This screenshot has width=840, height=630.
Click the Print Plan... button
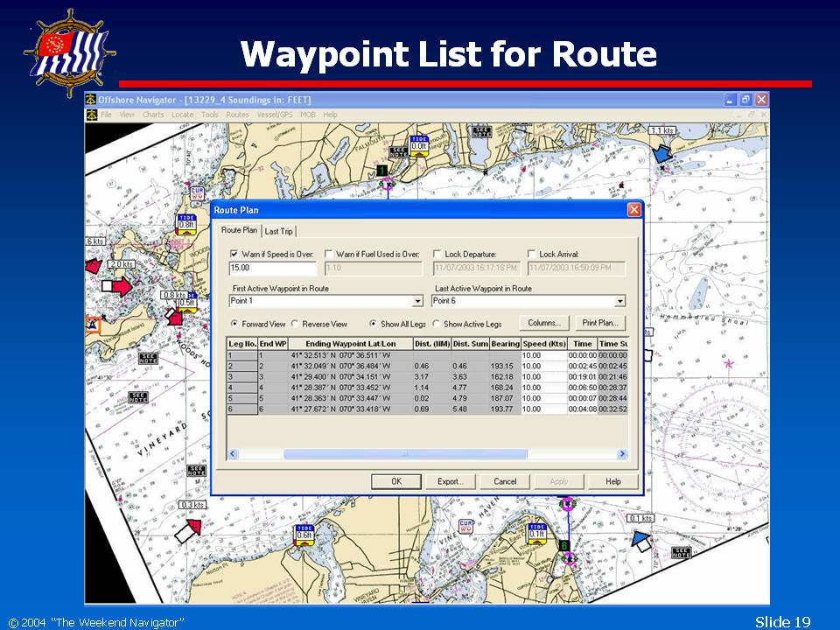point(600,323)
